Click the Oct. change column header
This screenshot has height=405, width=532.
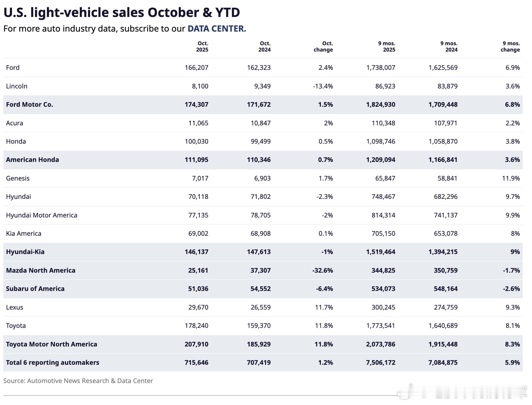click(323, 47)
